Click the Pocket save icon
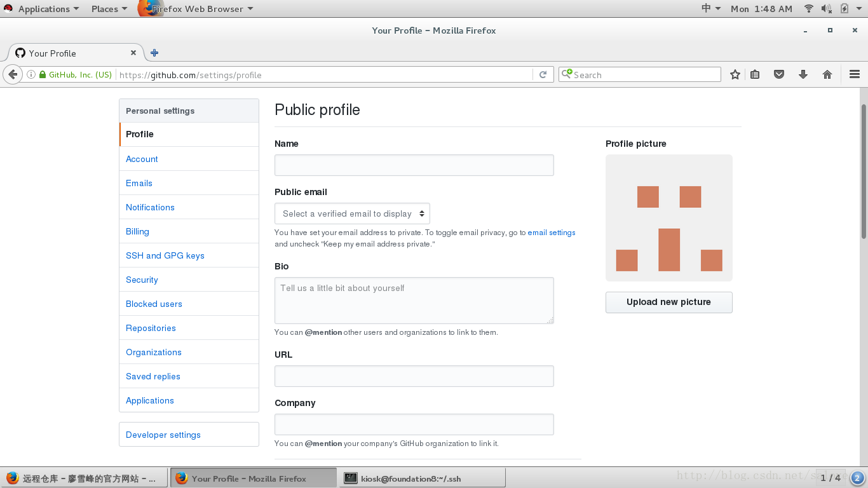 779,74
